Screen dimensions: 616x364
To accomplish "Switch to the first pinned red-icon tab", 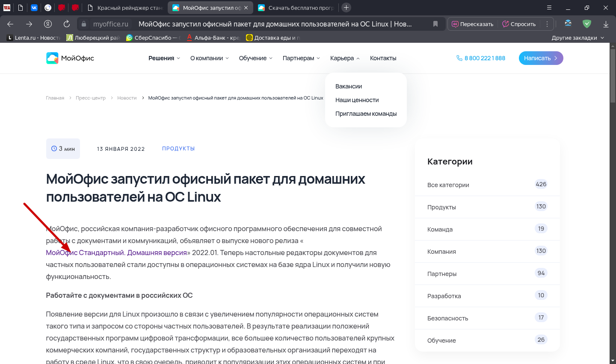I will (62, 8).
